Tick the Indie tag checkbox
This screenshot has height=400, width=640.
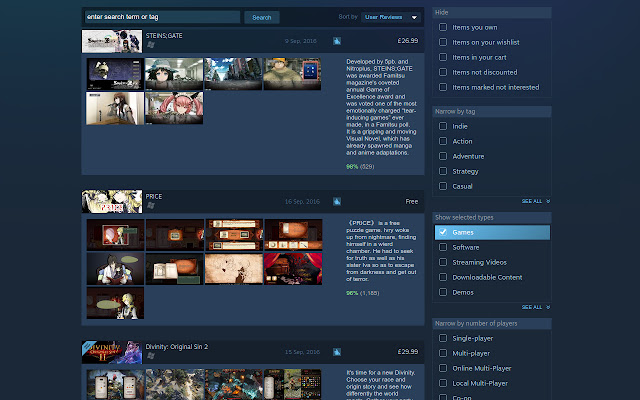443,126
